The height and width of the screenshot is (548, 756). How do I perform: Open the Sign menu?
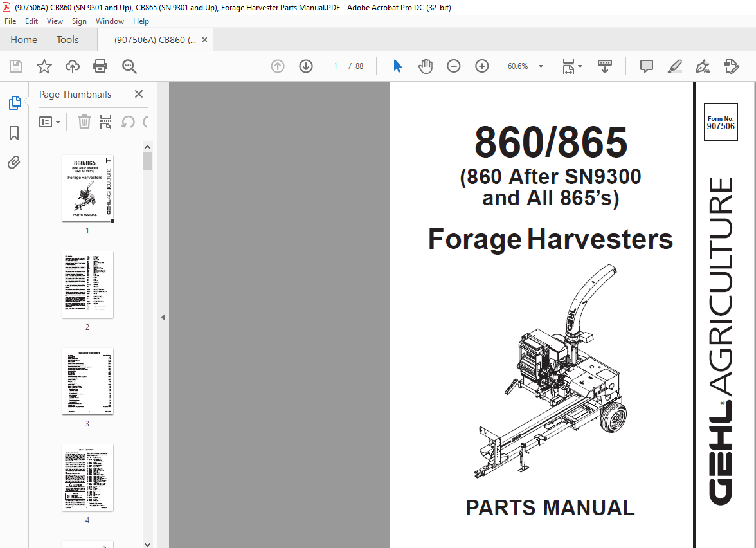79,21
